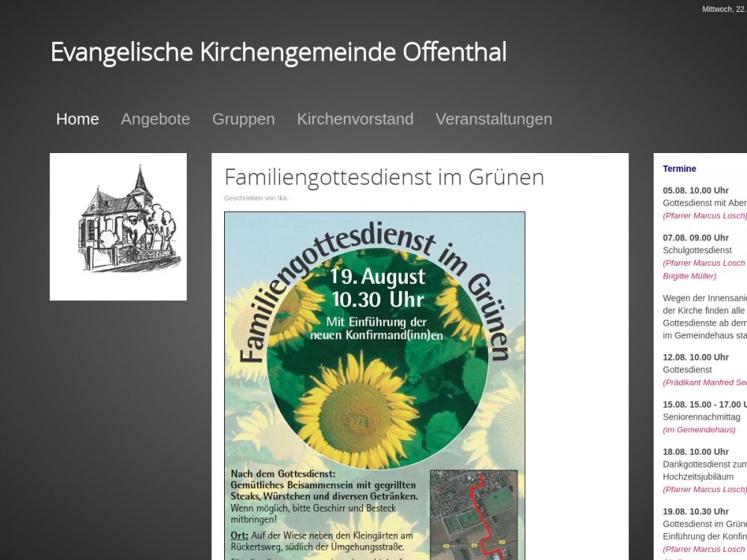Navigate to the Gruppen section
The image size is (747, 560).
pos(244,119)
